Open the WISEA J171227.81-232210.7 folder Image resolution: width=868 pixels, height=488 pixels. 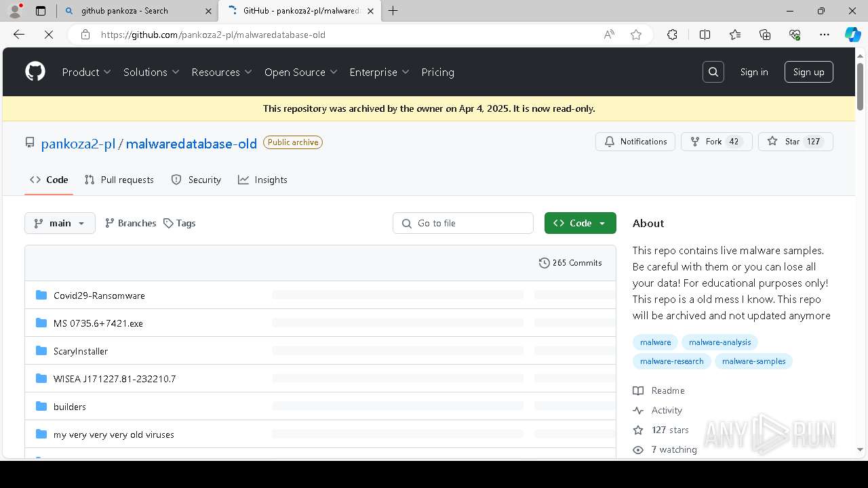coord(115,379)
